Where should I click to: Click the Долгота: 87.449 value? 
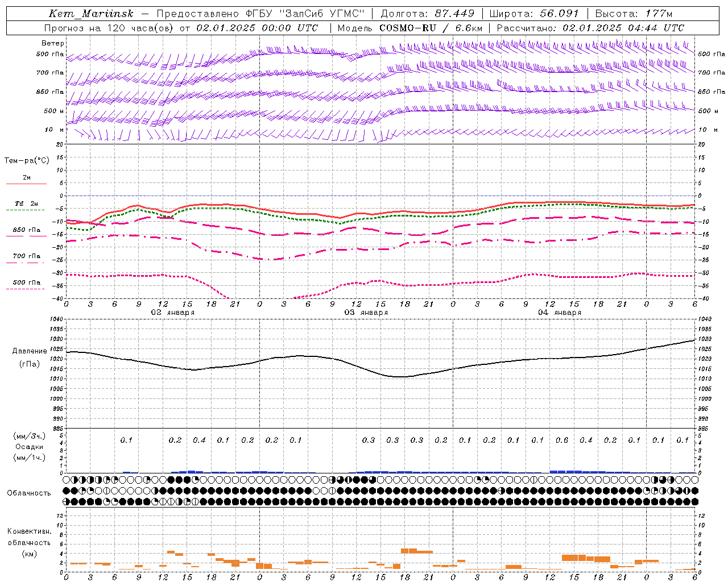click(427, 14)
